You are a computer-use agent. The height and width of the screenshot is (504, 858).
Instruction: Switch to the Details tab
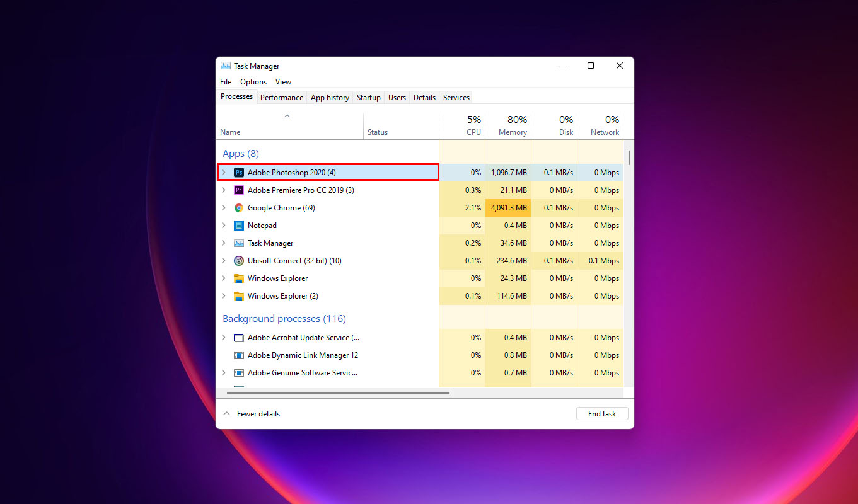[x=424, y=97]
